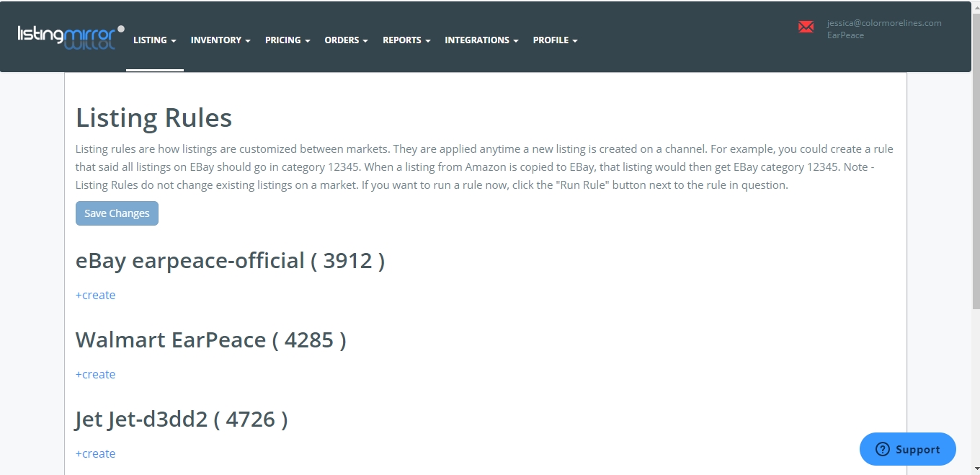This screenshot has height=475, width=980.
Task: Create a rule for Jet Jet-d3dd2
Action: coord(95,453)
